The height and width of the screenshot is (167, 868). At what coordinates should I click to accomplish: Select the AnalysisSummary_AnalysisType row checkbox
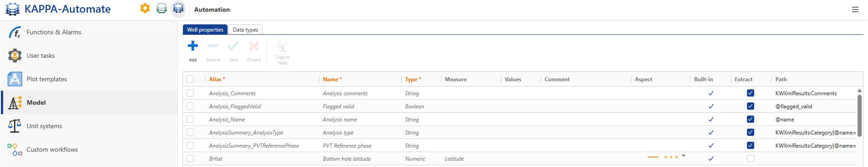click(x=190, y=132)
